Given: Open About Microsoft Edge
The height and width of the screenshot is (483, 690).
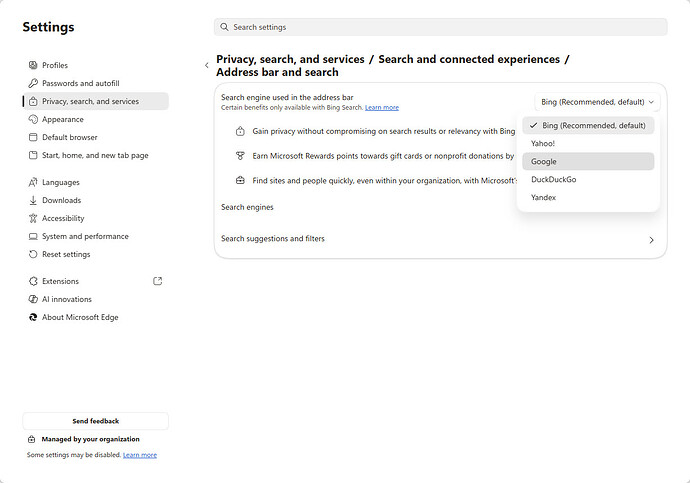Looking at the screenshot, I should (95, 317).
